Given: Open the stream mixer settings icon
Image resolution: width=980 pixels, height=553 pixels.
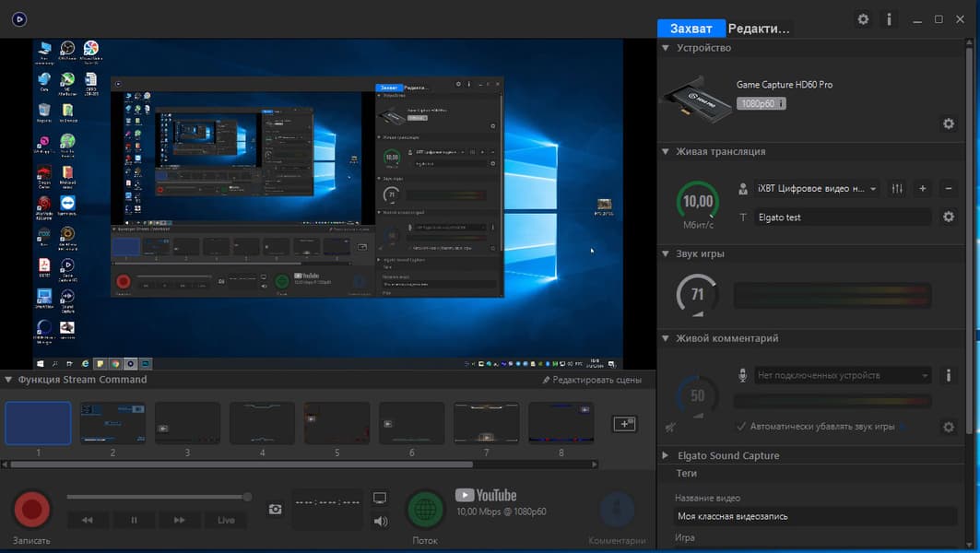Looking at the screenshot, I should click(896, 188).
